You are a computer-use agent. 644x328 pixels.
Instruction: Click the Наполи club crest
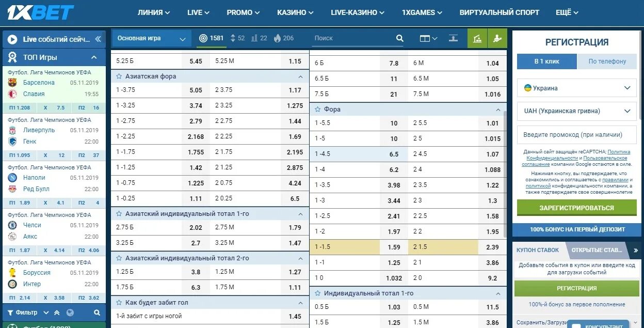[x=12, y=178]
